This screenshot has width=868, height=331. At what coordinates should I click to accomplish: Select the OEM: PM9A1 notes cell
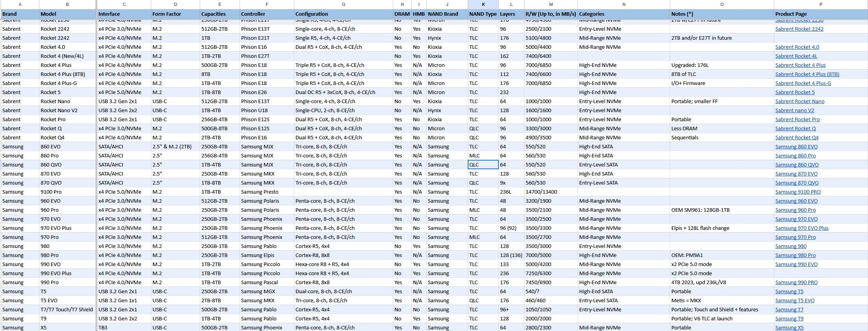[x=722, y=255]
